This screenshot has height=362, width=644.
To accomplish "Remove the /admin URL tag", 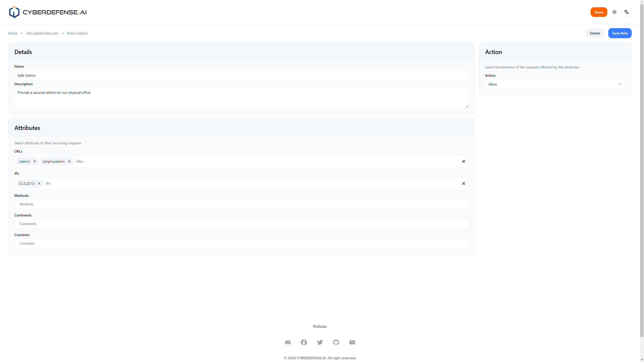I will pos(35,161).
